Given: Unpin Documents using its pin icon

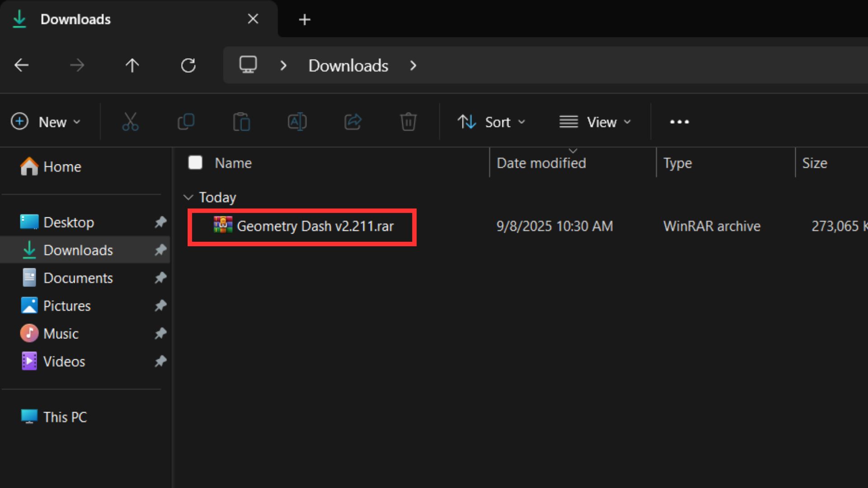Looking at the screenshot, I should coord(160,277).
